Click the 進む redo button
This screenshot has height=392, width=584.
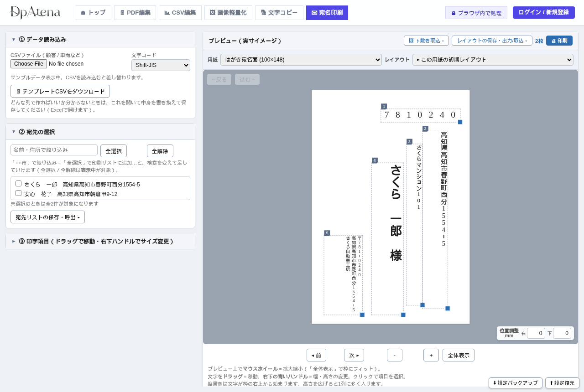(x=247, y=79)
